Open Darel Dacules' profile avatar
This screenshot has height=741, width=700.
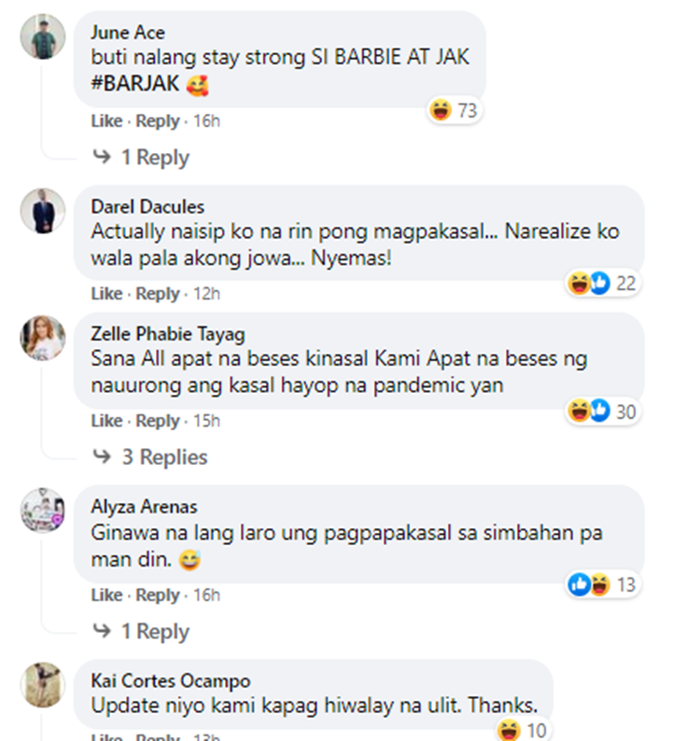43,211
